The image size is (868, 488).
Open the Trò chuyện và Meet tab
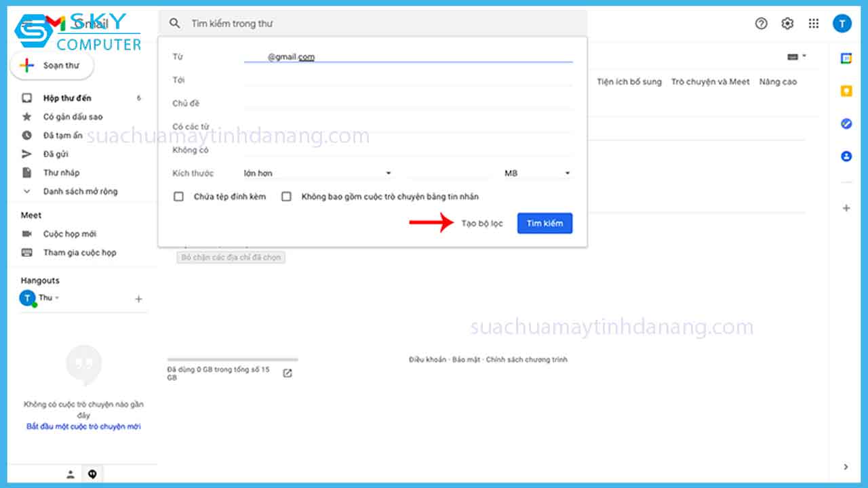pyautogui.click(x=709, y=81)
